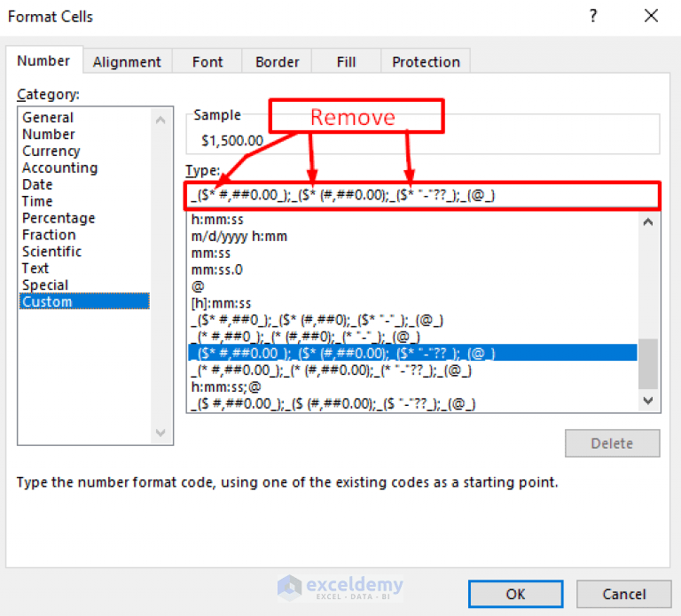This screenshot has height=616, width=681.
Task: Select the _($* #,##0_) format row
Action: [412, 320]
